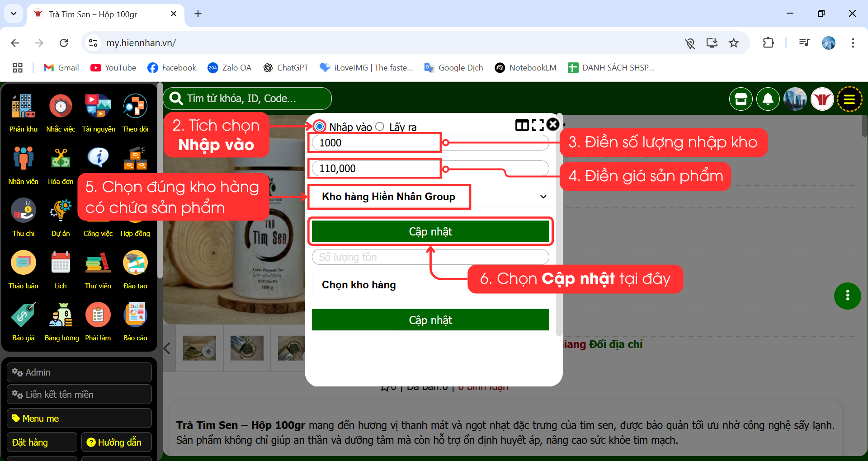Open NotebookLM bookmark
This screenshot has height=461, width=868.
(x=526, y=68)
